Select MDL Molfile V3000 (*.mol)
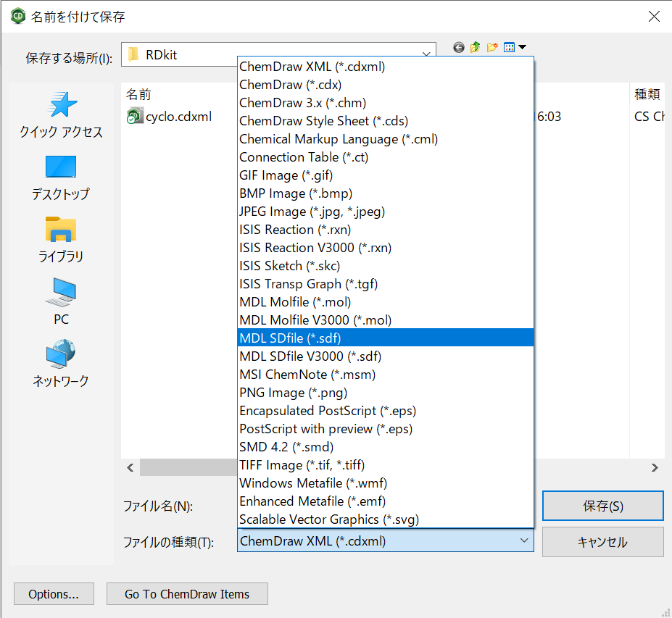This screenshot has height=618, width=672. (385, 320)
